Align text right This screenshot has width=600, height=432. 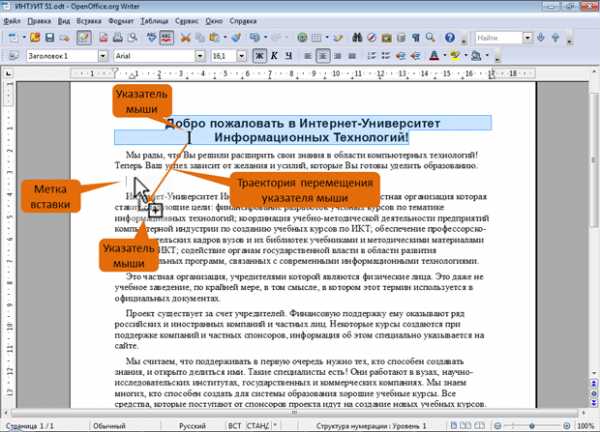[x=338, y=56]
